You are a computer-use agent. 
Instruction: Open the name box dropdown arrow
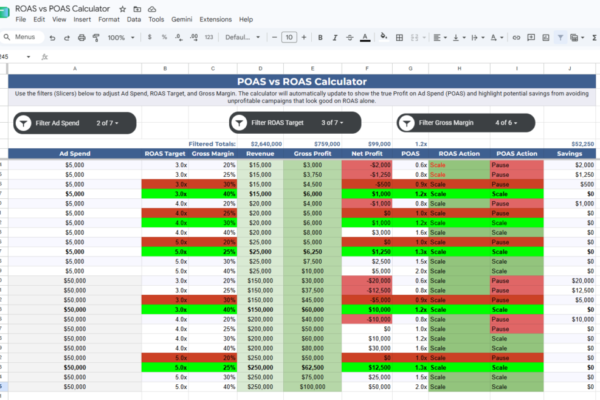(x=28, y=57)
